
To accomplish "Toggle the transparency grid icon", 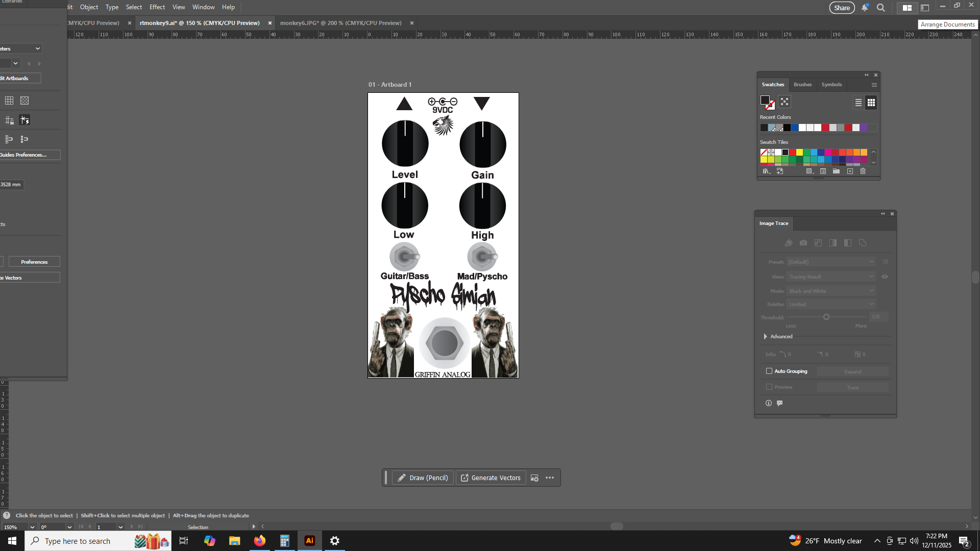I will click(x=24, y=101).
